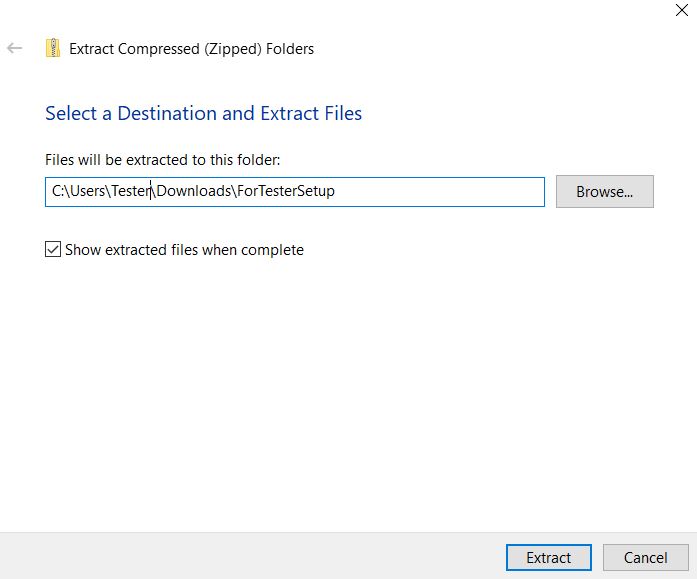Click the back arrow in the header
Screen dimensions: 697x579
[x=15, y=48]
